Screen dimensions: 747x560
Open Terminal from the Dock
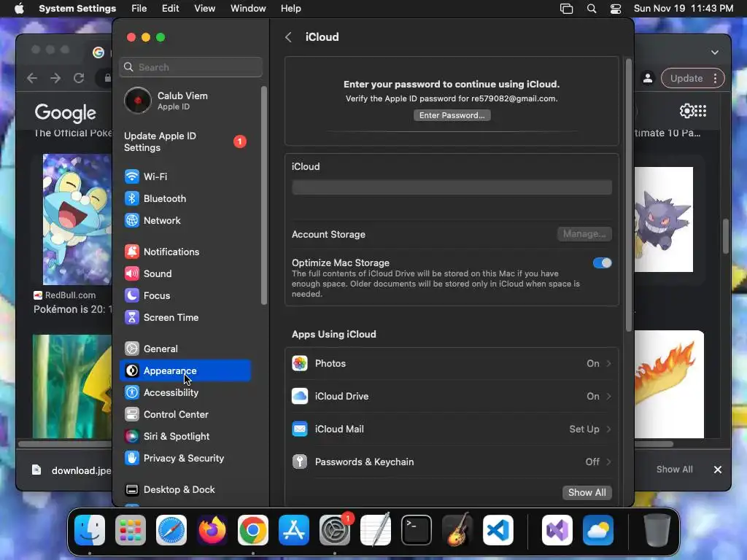[x=417, y=530]
